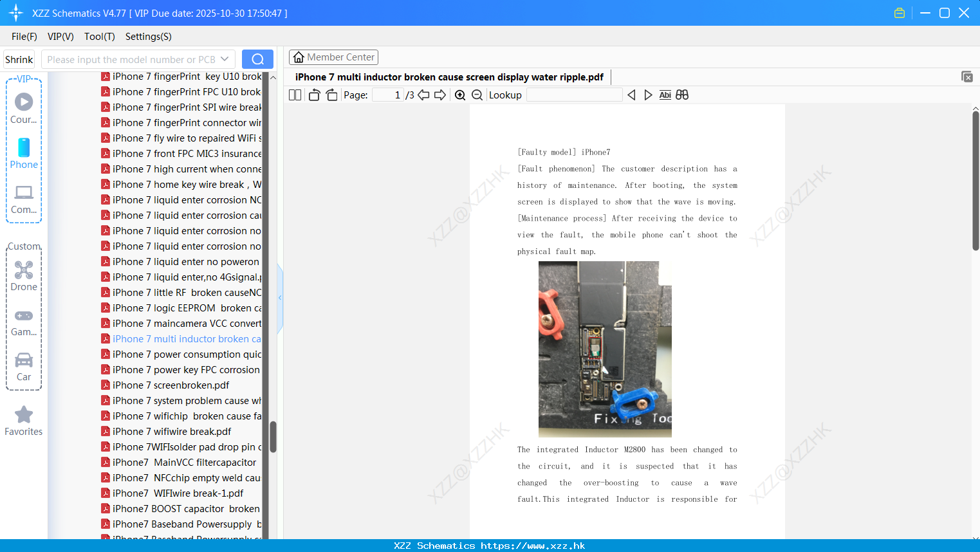Viewport: 980px width, 552px height.
Task: Click the yellow toolbox icon in title bar
Action: 900,13
